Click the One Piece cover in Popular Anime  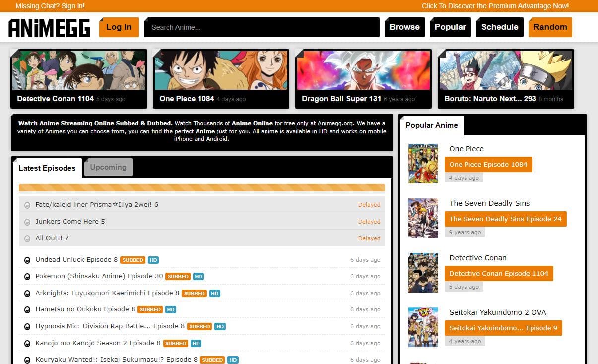tap(423, 164)
